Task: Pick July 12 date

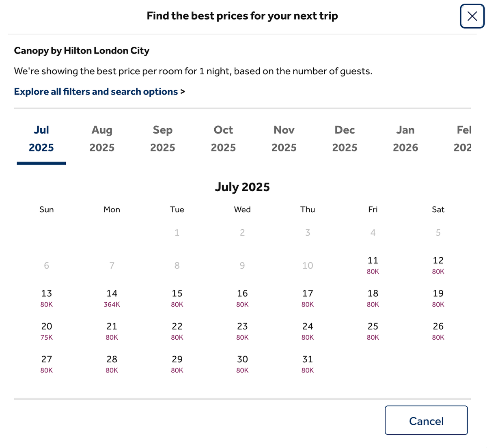Action: [x=438, y=265]
